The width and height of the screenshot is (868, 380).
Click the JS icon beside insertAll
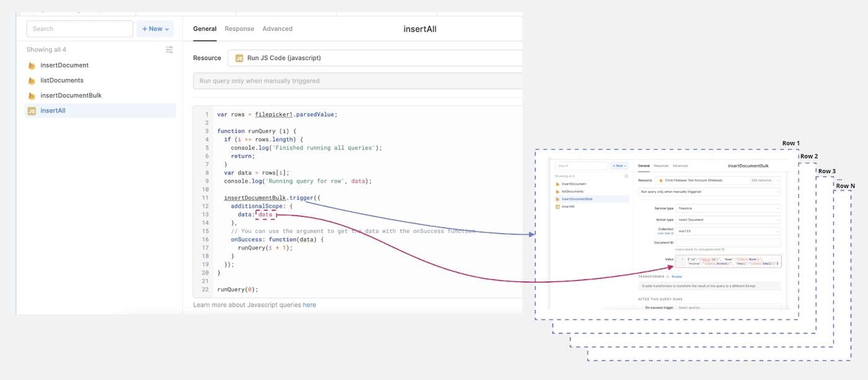click(32, 111)
